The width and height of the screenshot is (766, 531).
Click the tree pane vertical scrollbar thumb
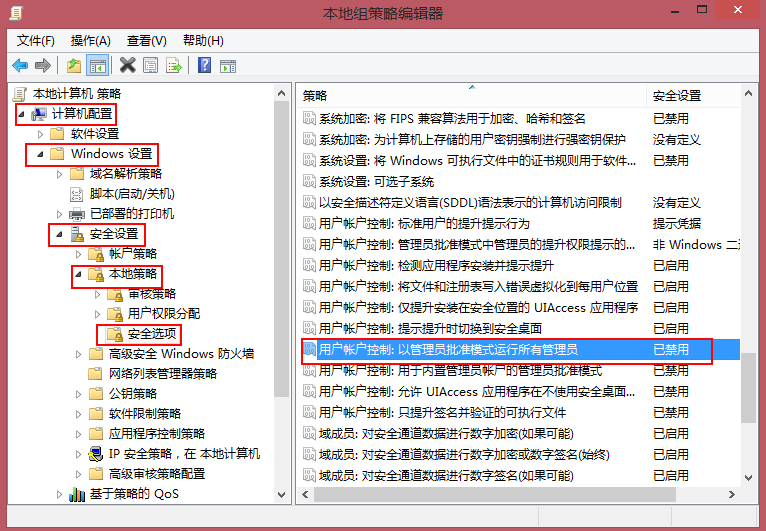point(281,250)
